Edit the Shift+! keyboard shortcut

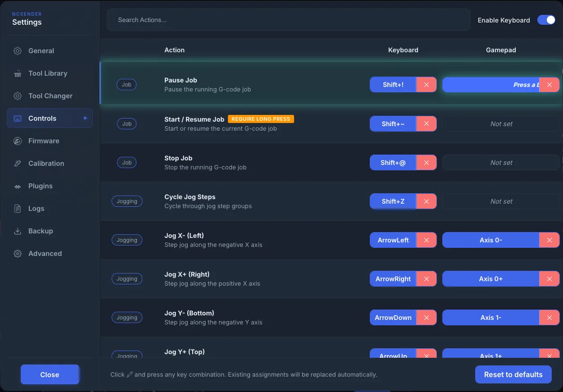393,85
